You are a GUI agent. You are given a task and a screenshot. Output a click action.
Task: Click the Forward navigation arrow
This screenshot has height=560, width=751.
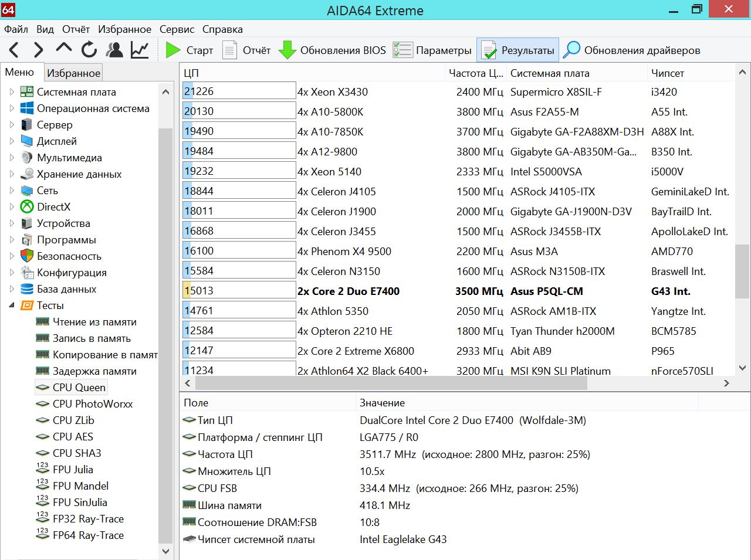(39, 50)
